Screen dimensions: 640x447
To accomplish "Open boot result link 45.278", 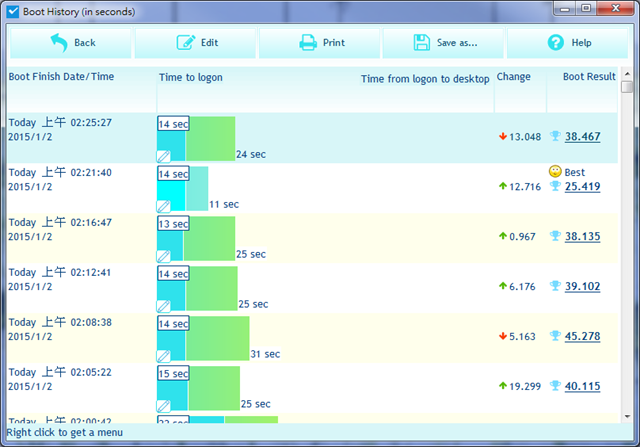I will [582, 336].
